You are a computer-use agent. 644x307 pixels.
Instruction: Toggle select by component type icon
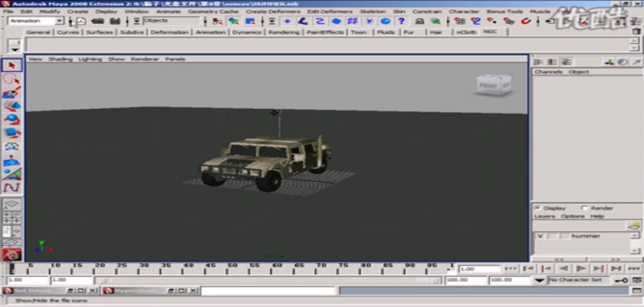(250, 21)
